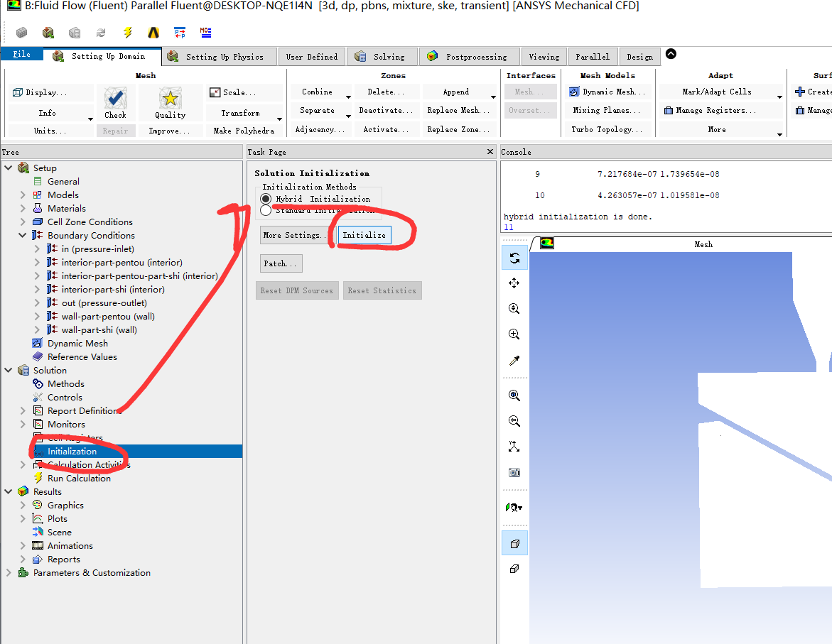Viewport: 832px width, 644px height.
Task: Click the camera screenshot icon in the viewport toolbar
Action: pos(514,472)
